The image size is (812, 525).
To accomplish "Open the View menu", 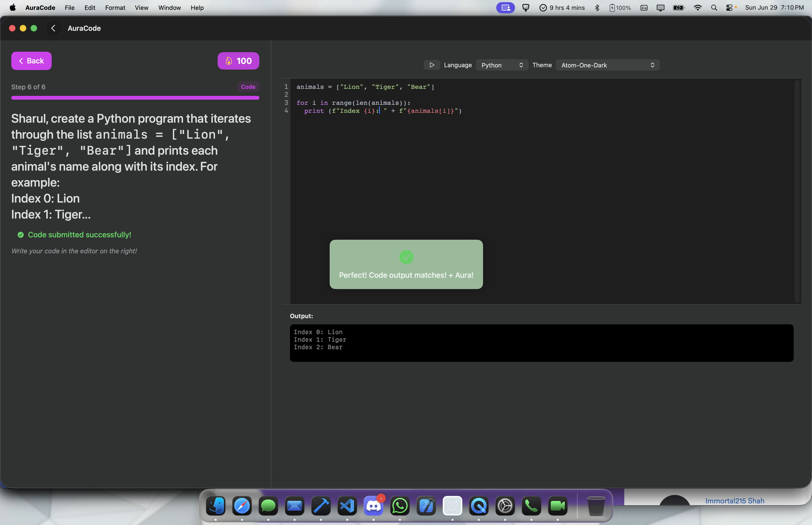I will 141,8.
